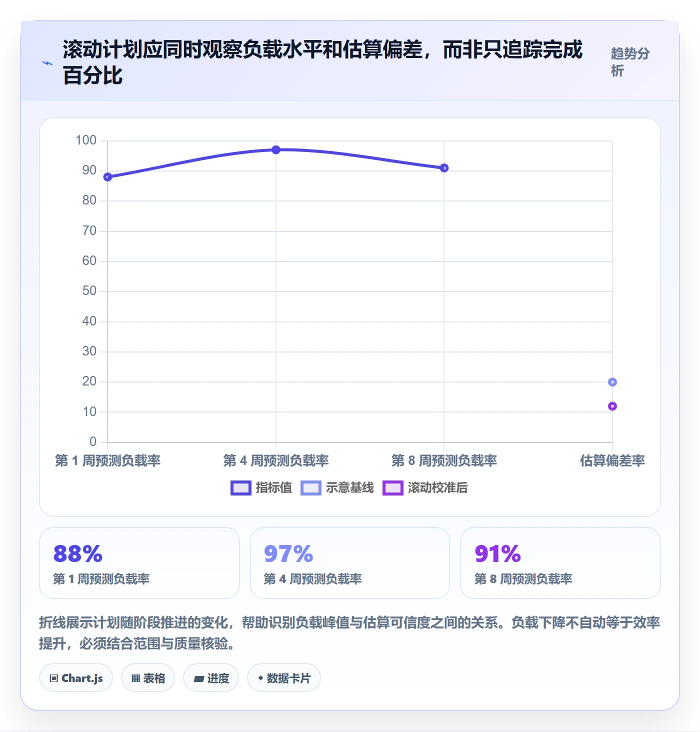Click the 指标值 legend color box
700x732 pixels.
240,488
